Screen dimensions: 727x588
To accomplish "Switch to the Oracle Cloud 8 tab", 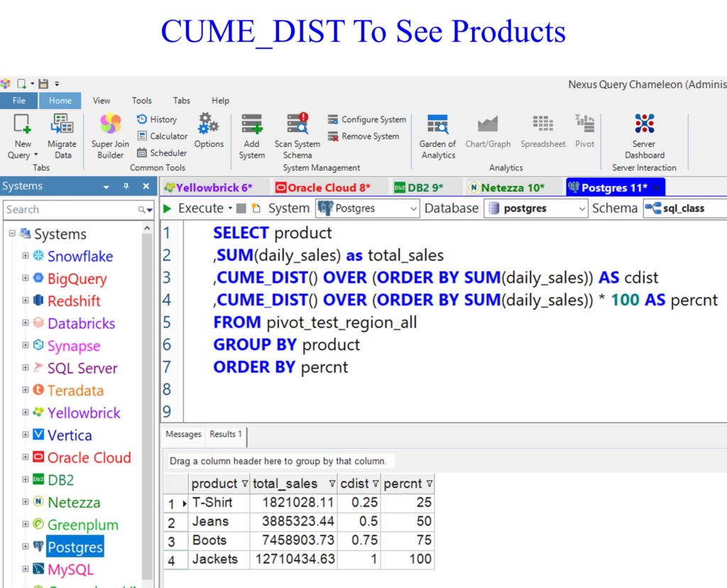I will (x=322, y=187).
